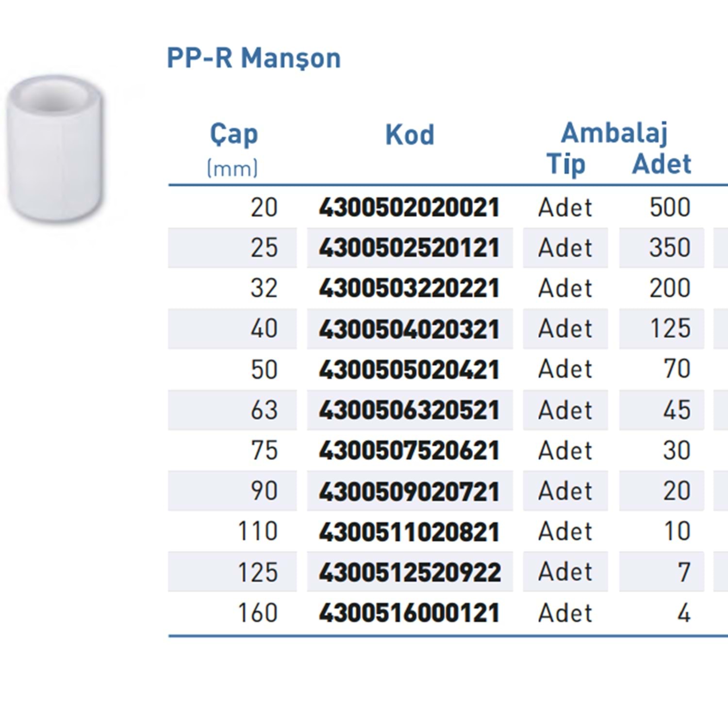Select product code 4300506320521
The width and height of the screenshot is (728, 728).
(409, 410)
